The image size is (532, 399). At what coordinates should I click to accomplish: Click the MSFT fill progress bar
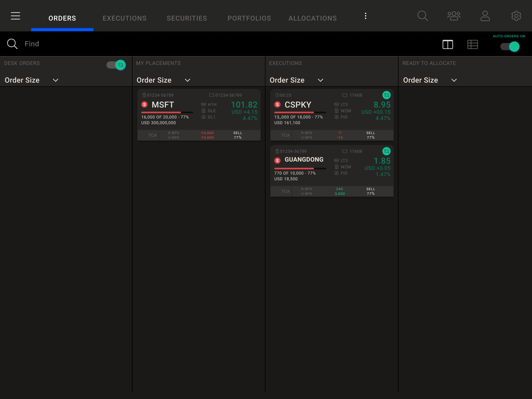[x=167, y=112]
